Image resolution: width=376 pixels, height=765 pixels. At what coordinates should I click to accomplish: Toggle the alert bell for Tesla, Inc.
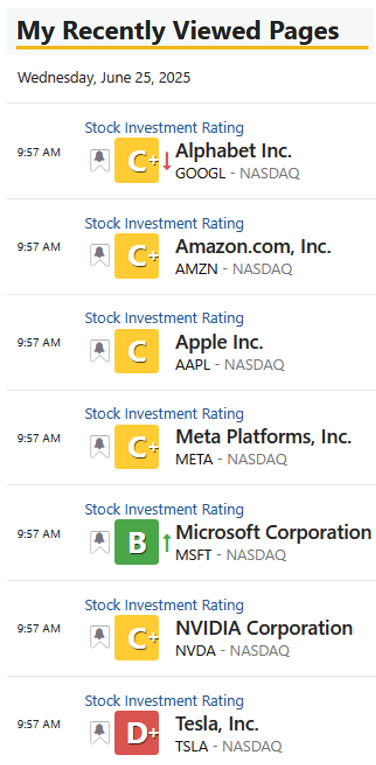point(100,734)
